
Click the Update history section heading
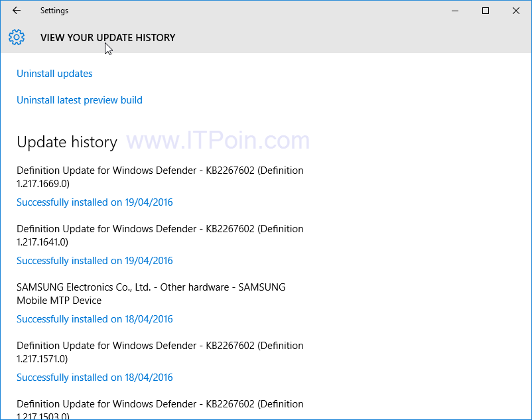(x=66, y=142)
